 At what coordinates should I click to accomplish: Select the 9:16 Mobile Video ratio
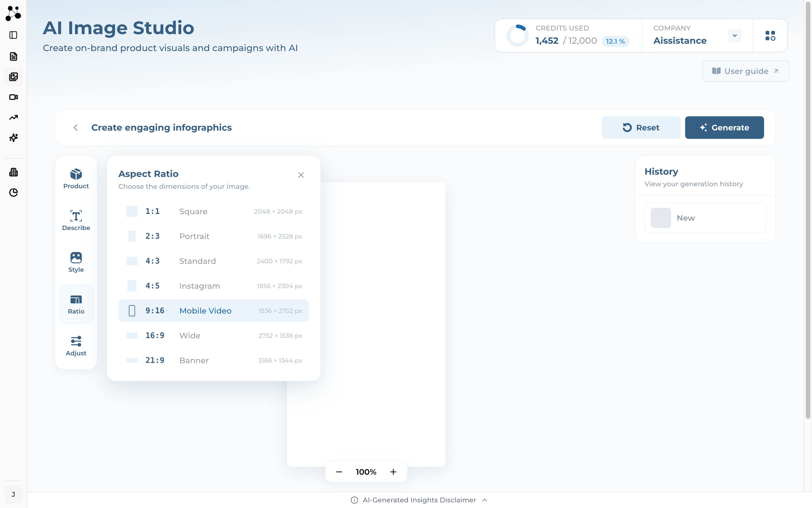pyautogui.click(x=214, y=311)
